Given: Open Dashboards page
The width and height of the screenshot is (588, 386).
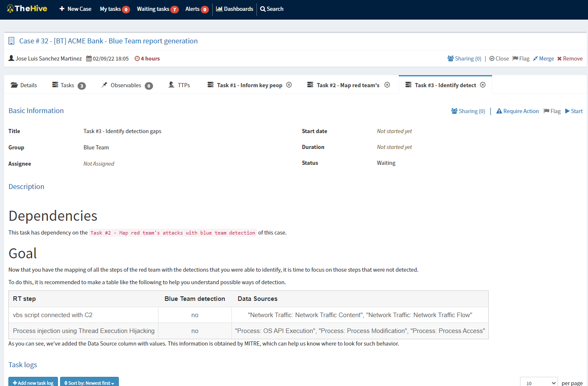Looking at the screenshot, I should tap(234, 9).
